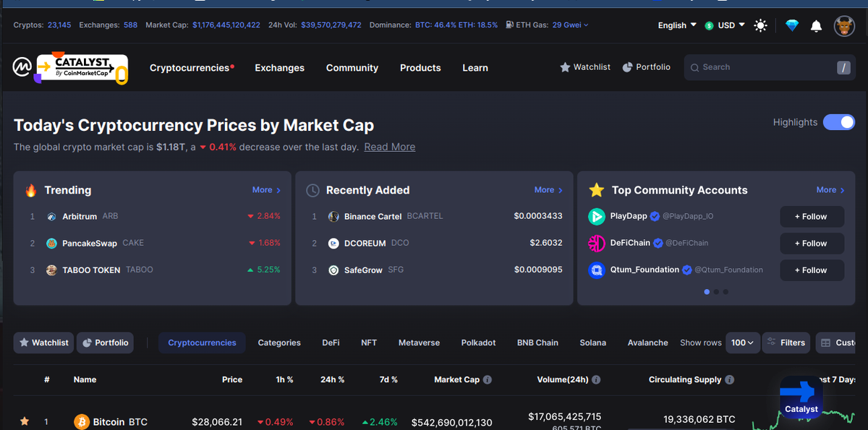Select the DeFi tab

click(x=331, y=343)
